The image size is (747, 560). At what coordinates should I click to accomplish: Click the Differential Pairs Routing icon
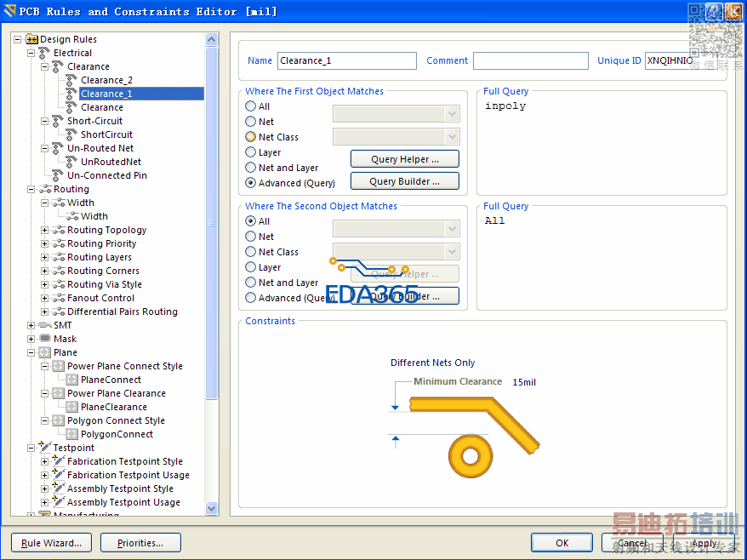[x=59, y=311]
